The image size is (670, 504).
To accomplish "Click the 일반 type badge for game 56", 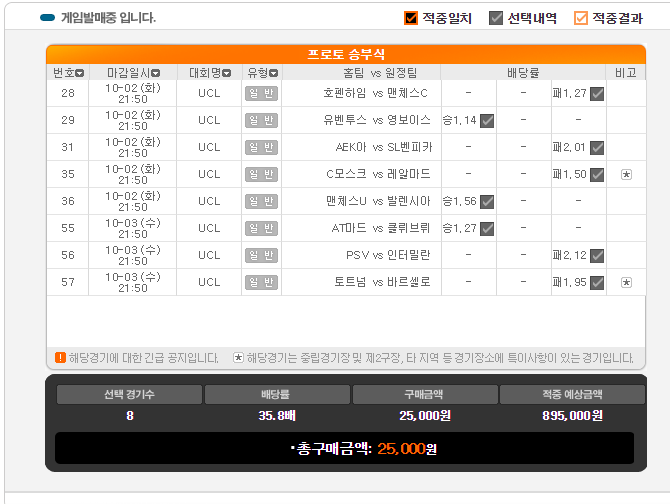I will click(261, 255).
